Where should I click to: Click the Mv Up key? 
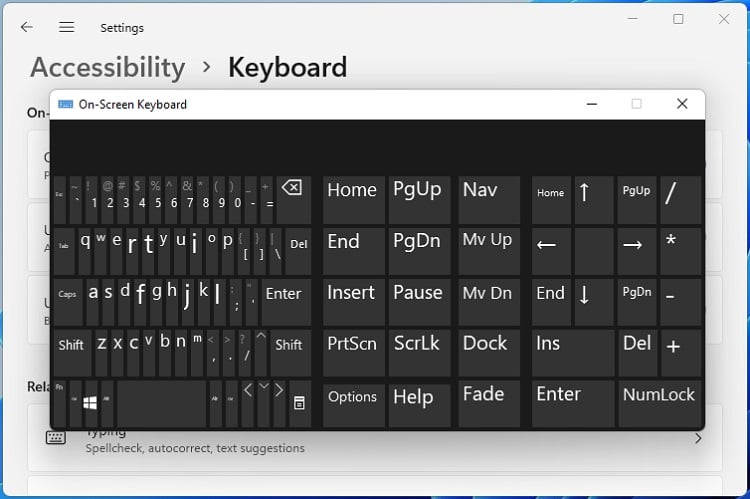(489, 251)
